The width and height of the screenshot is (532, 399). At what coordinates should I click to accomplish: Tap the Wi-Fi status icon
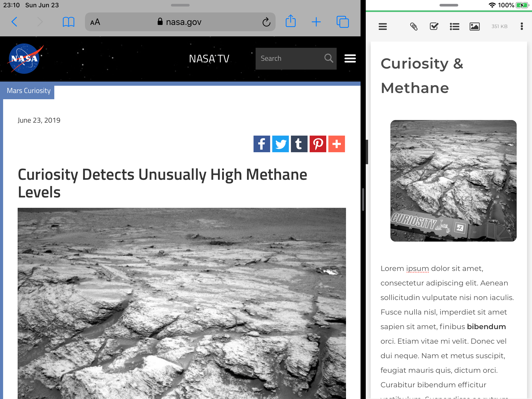tap(492, 5)
